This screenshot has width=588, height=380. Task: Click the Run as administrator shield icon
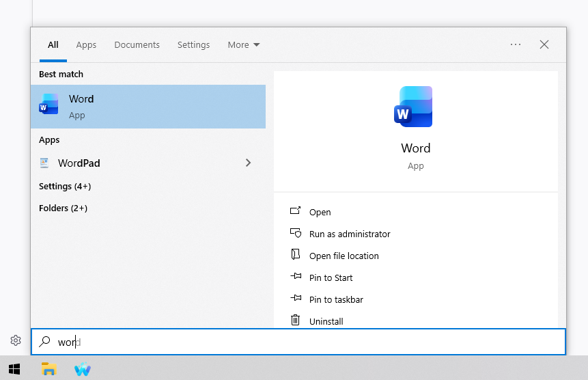tap(296, 233)
